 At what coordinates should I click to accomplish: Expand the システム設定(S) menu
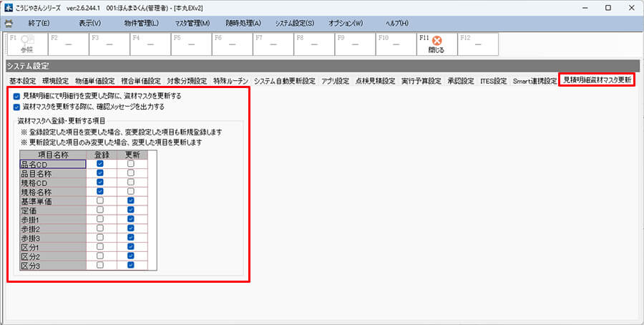click(x=294, y=23)
